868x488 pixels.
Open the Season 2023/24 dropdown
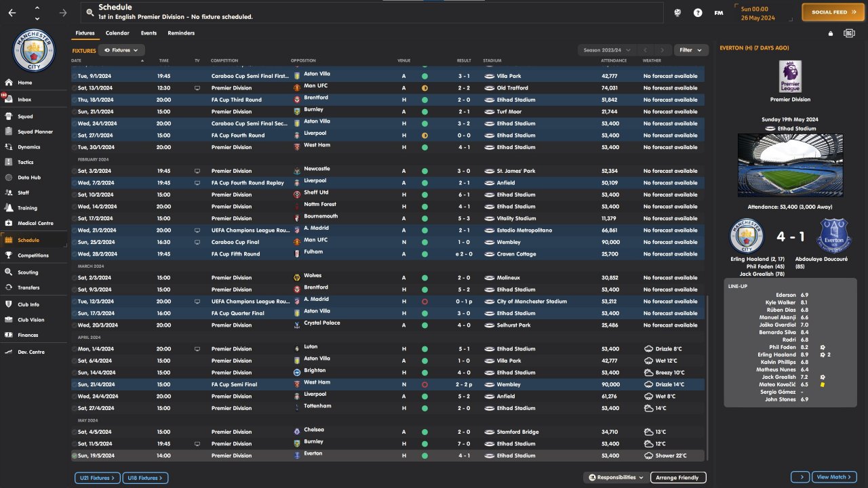click(608, 50)
